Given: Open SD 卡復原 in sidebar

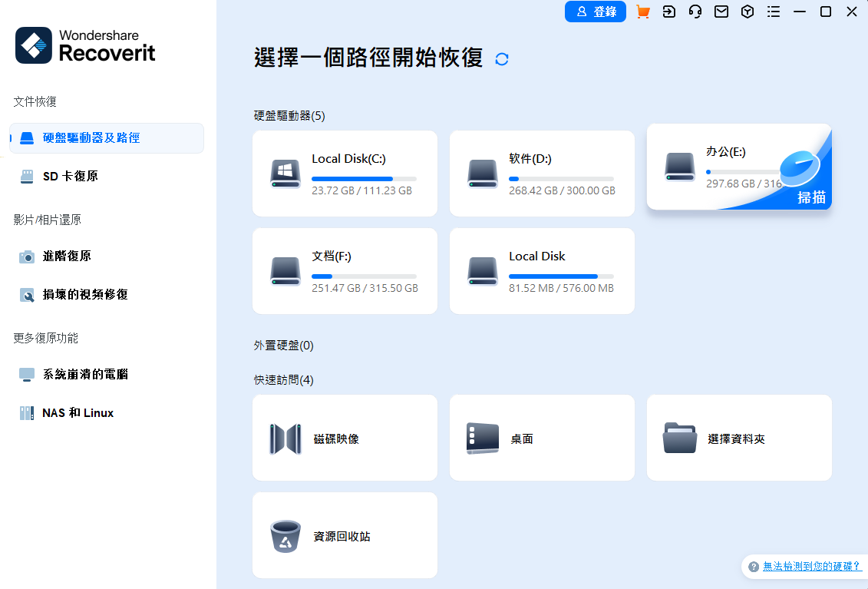Looking at the screenshot, I should click(107, 176).
